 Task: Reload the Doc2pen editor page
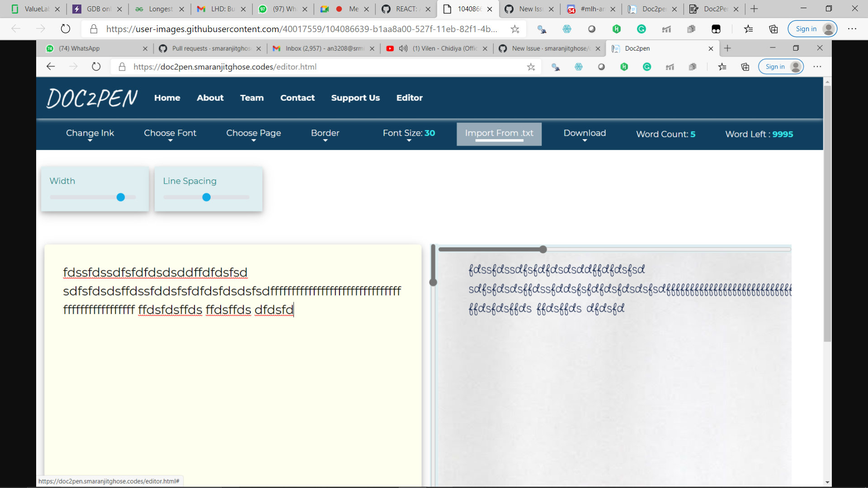pyautogui.click(x=96, y=66)
